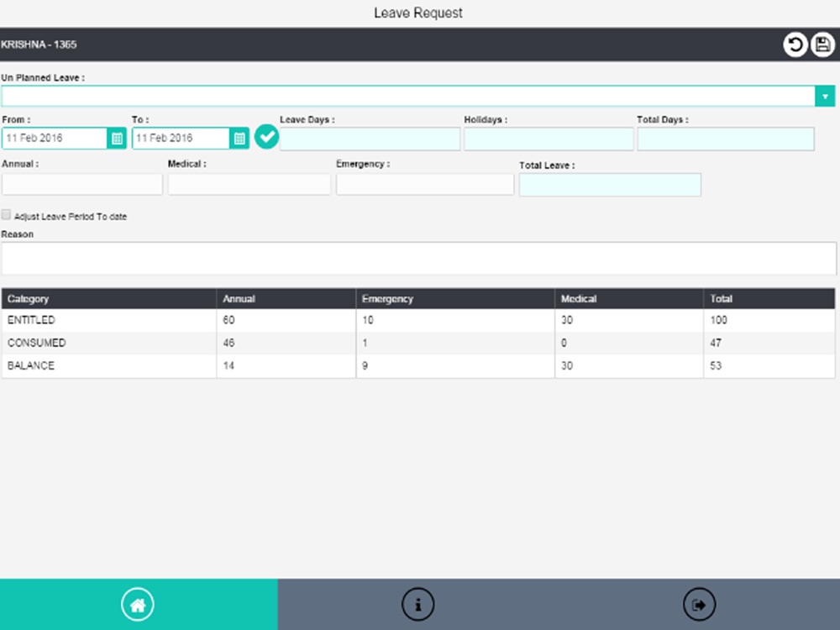Click the Un Planned Leave combo field
Viewport: 840px width, 630px height.
pos(408,97)
